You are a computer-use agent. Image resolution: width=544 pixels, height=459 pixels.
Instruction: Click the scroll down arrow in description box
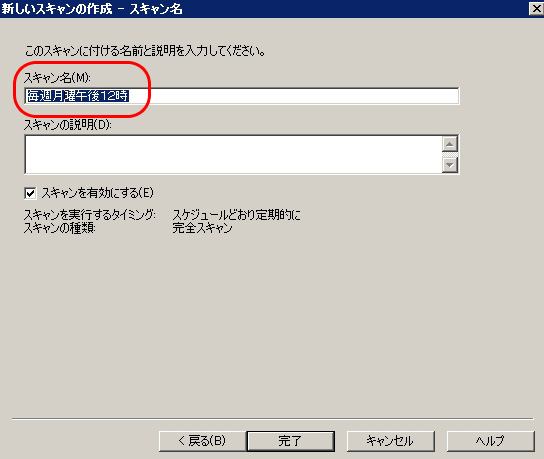point(450,165)
